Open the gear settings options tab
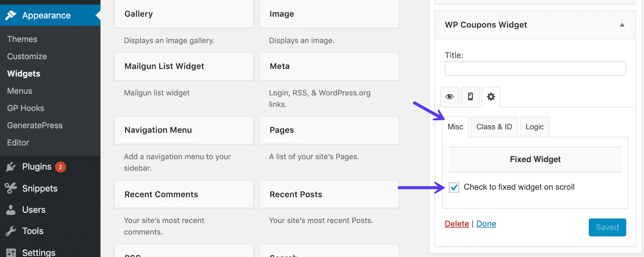Screen dimensions: 644x257 point(491,97)
